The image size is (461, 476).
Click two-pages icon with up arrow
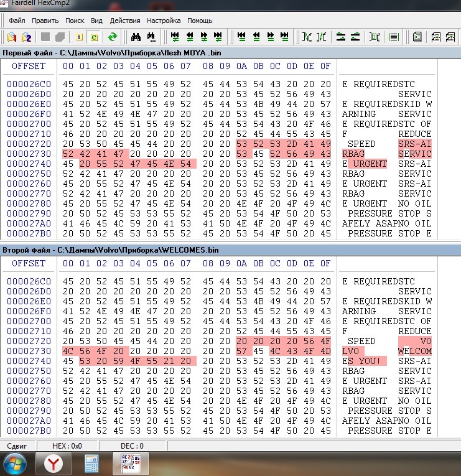pos(450,37)
